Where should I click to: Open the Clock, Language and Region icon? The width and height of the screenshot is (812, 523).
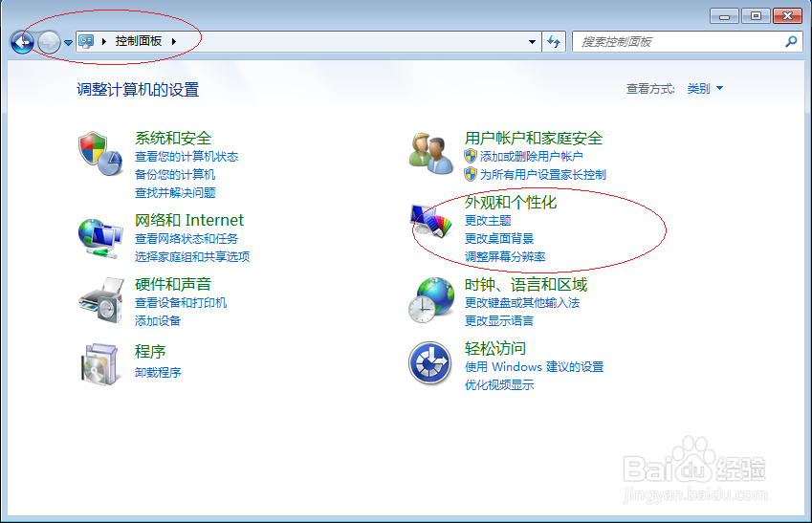point(430,300)
